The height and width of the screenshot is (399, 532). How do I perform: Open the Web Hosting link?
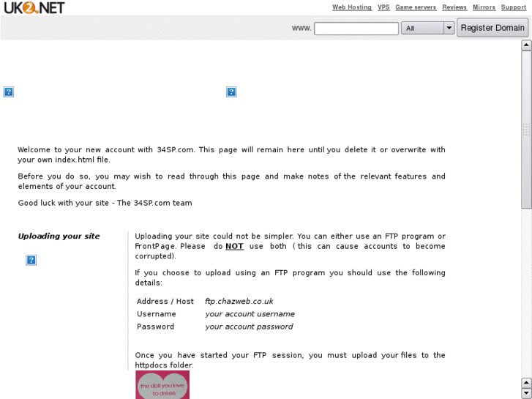click(x=352, y=7)
